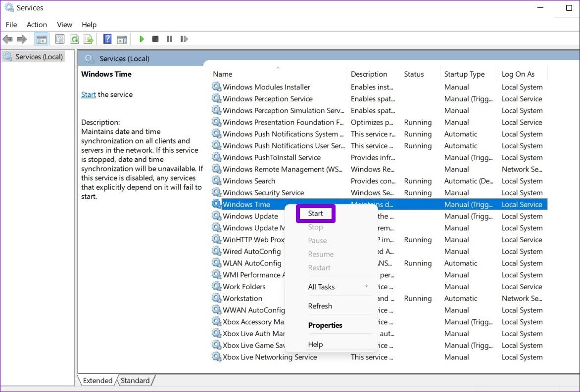
Task: Click the forward navigation arrow
Action: [22, 39]
